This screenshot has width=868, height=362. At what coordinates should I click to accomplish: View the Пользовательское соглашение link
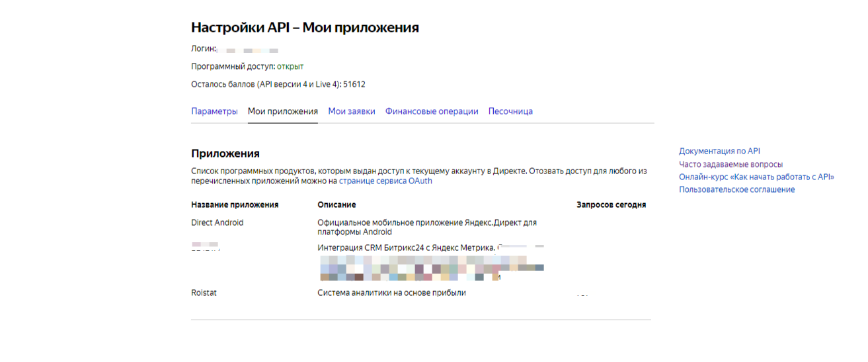pos(736,189)
